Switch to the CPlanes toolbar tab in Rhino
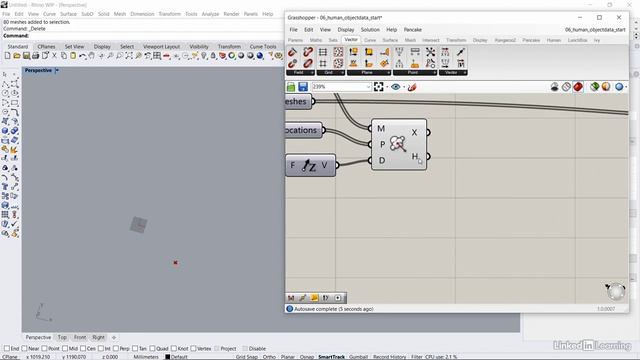 tap(46, 47)
